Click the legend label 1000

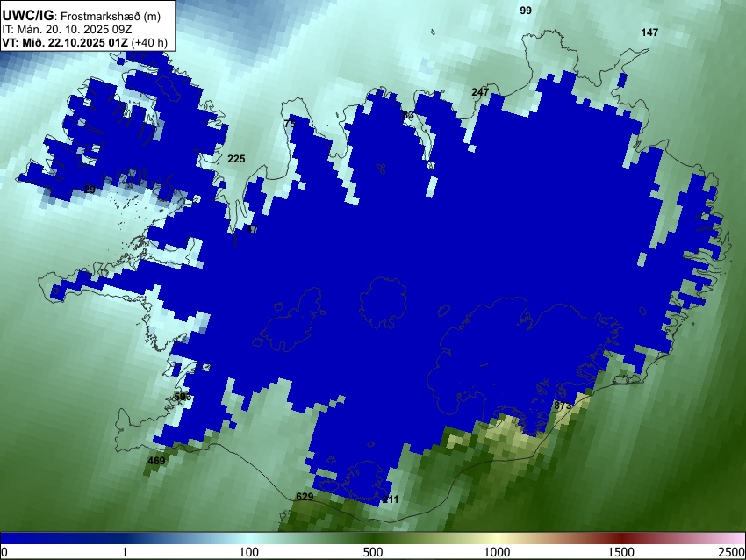tap(497, 552)
